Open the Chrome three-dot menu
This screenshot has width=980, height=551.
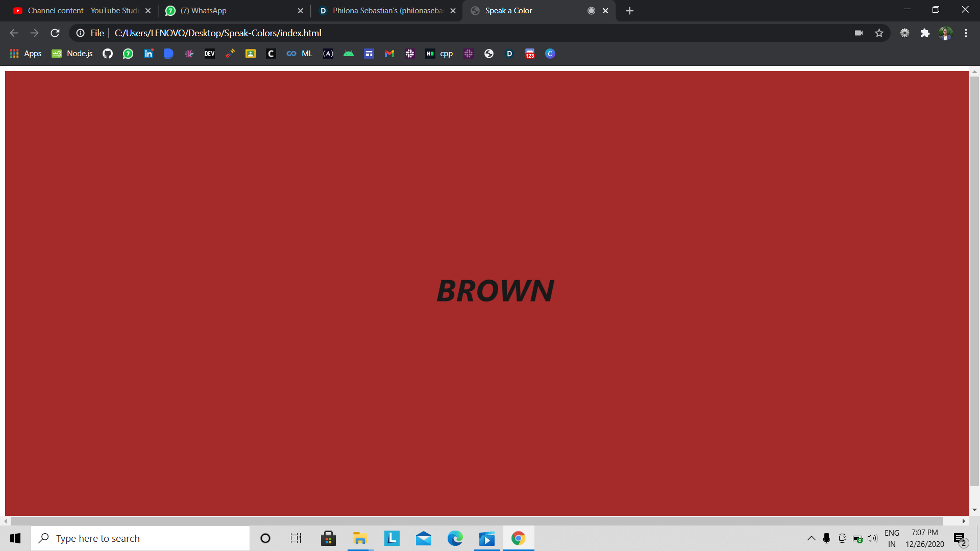(x=966, y=33)
